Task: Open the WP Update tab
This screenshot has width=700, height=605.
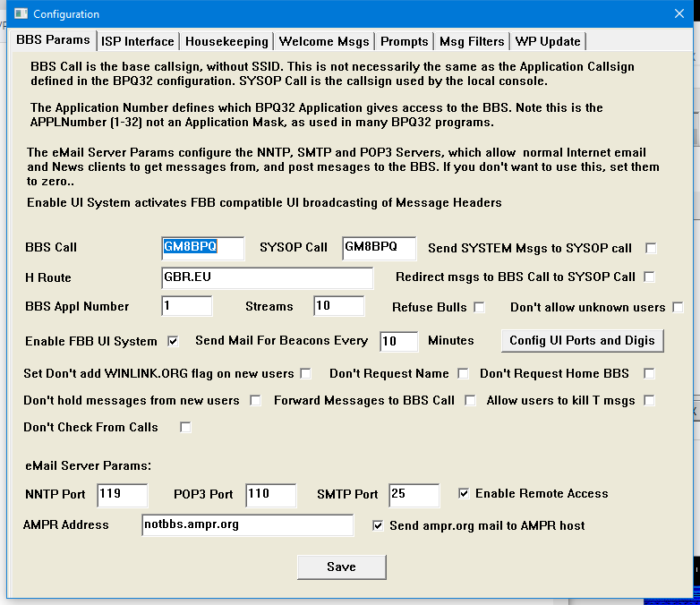Action: pyautogui.click(x=548, y=41)
